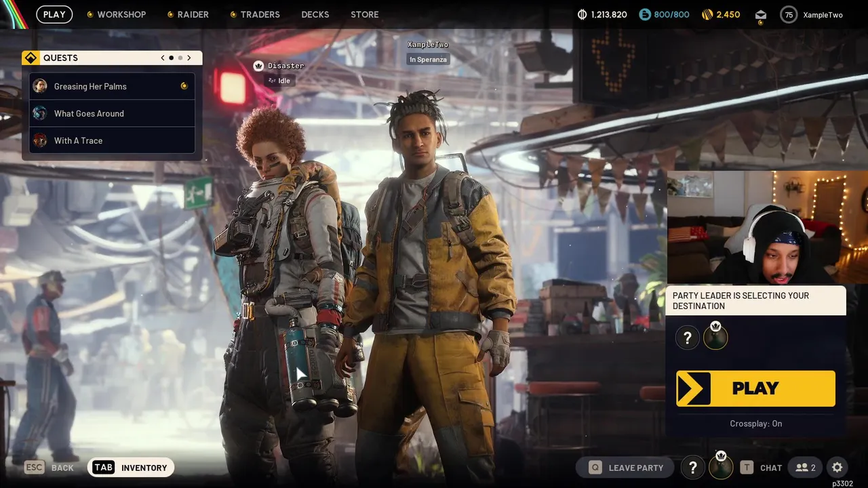Screen dimensions: 868x488
Task: Select second quests page dot
Action: (x=180, y=58)
